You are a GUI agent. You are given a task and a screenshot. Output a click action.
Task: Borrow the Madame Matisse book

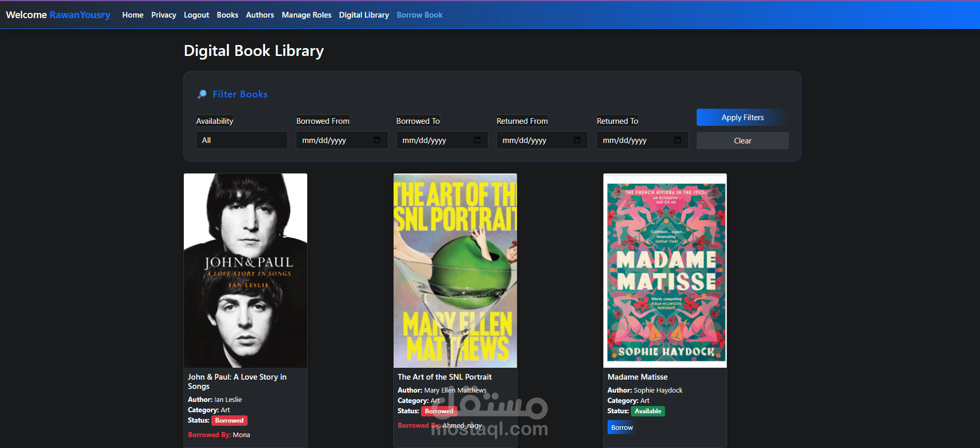(622, 427)
